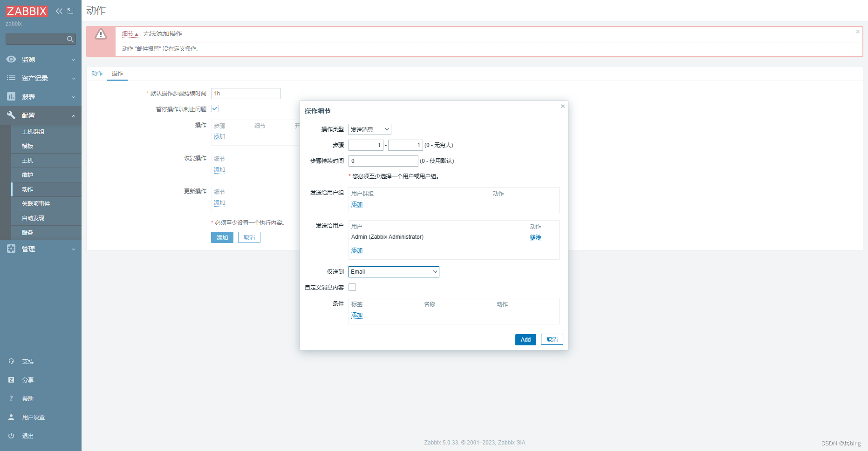Click the 步骤持续时间 input field
Viewport: 868px width, 451px height.
click(383, 161)
